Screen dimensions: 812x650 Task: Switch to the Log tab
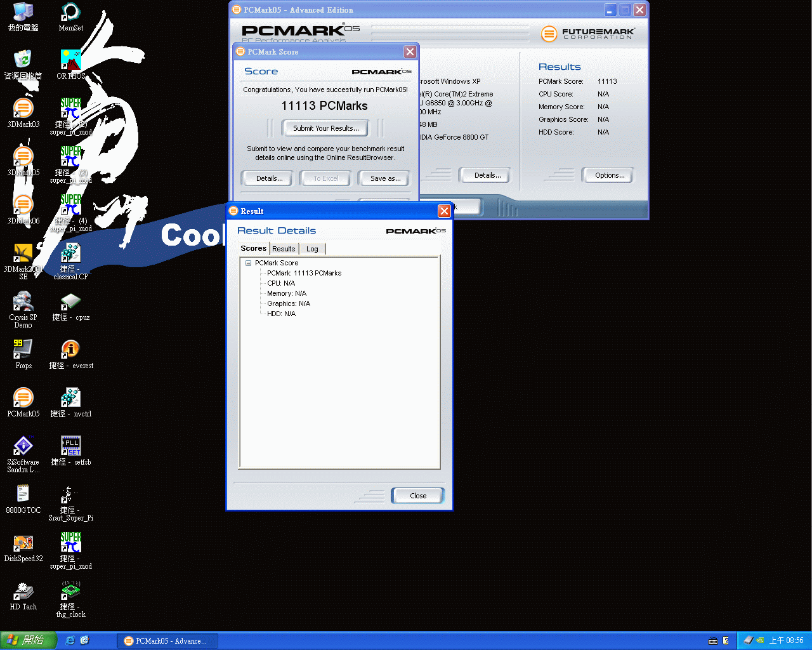(x=312, y=249)
